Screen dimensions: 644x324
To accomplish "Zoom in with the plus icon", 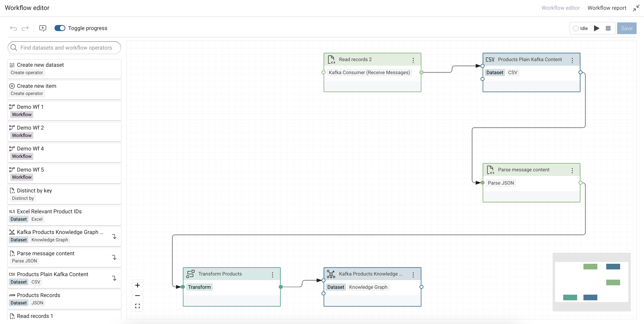I will coord(137,285).
